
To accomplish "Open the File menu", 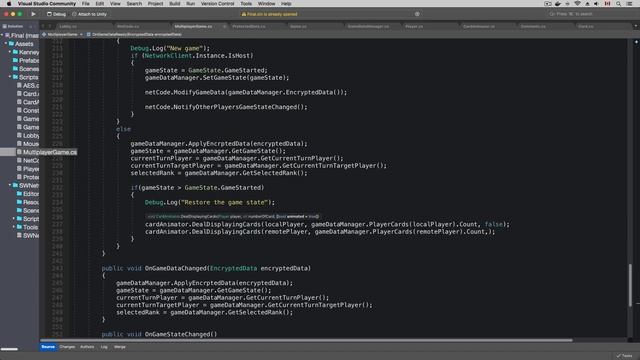I will point(85,3).
